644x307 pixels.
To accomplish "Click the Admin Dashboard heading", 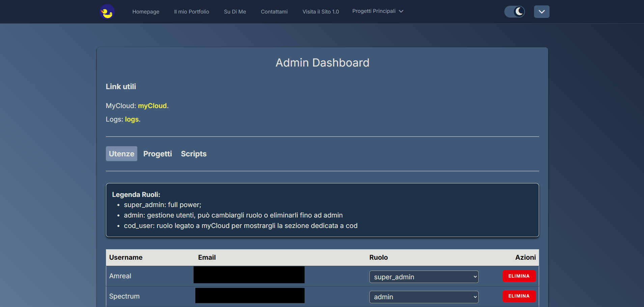I will (322, 63).
